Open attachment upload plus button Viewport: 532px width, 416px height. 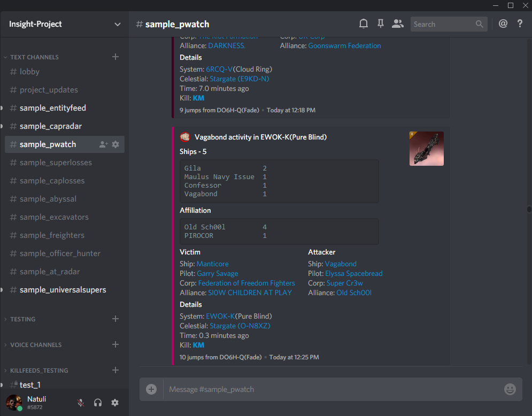(151, 389)
